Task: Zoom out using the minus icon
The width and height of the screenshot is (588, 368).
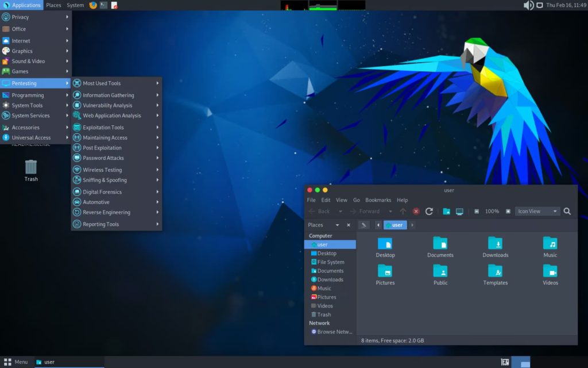Action: [475, 211]
